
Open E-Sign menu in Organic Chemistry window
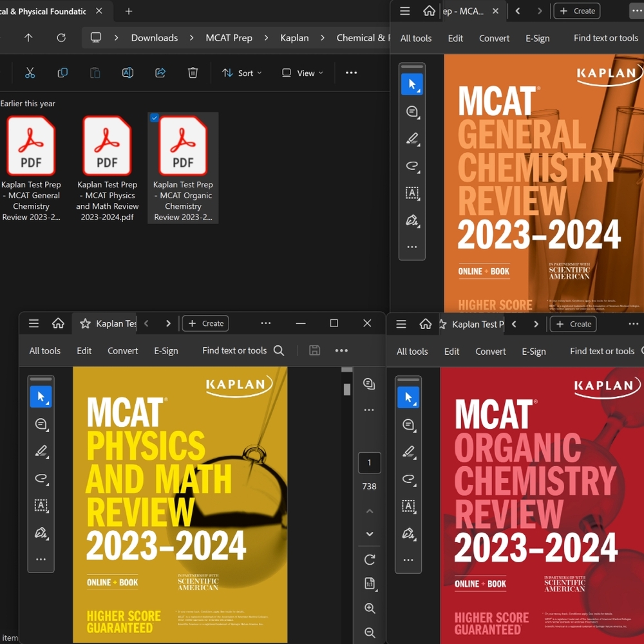[x=534, y=352]
